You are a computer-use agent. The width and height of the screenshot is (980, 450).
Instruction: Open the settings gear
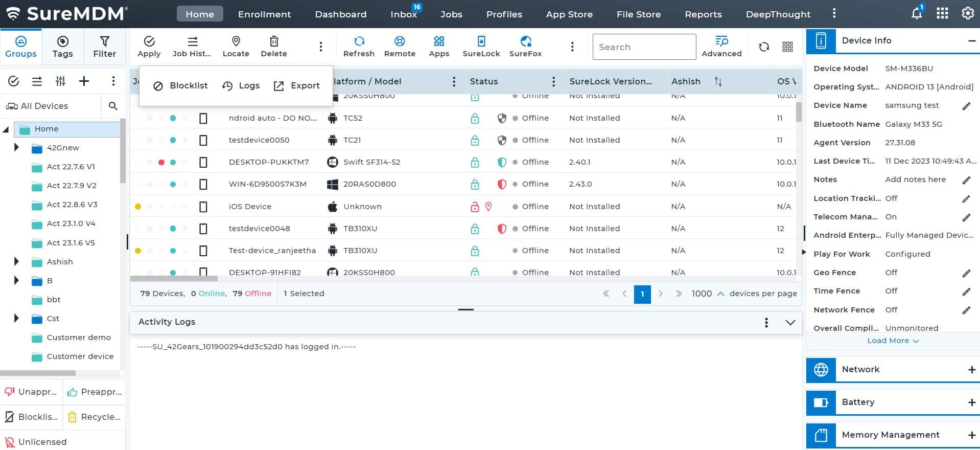pyautogui.click(x=967, y=13)
